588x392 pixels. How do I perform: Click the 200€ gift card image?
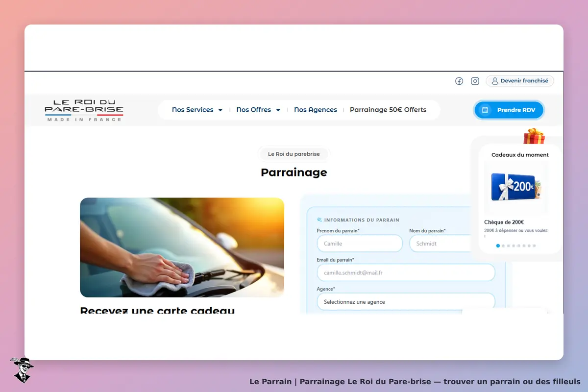click(x=515, y=187)
